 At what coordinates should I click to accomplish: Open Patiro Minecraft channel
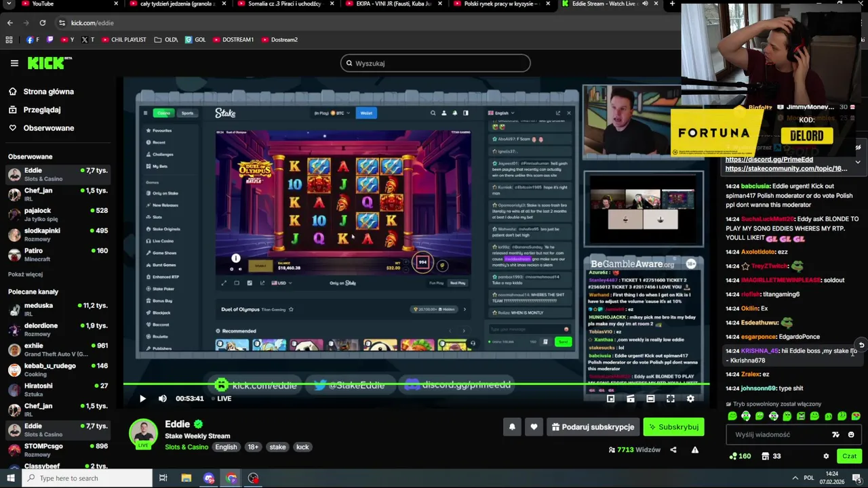(58, 254)
